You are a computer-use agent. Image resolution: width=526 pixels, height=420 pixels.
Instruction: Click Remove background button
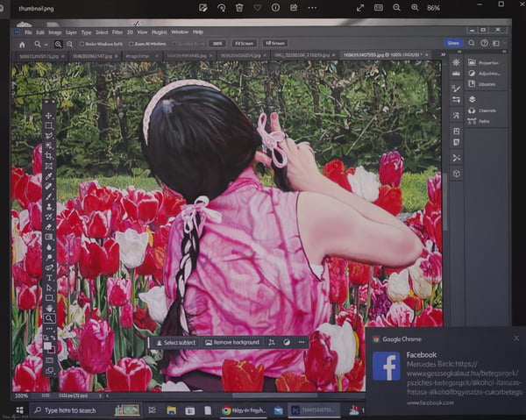pyautogui.click(x=232, y=343)
